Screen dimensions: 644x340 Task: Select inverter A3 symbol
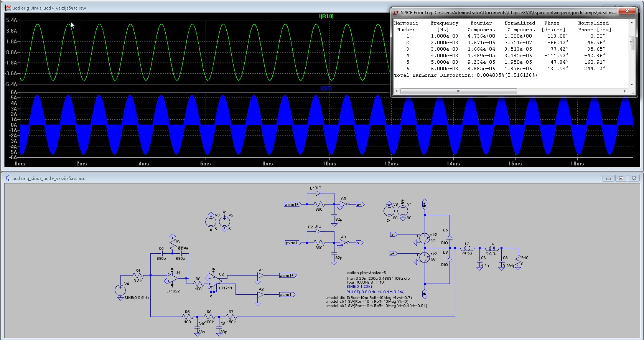(344, 243)
